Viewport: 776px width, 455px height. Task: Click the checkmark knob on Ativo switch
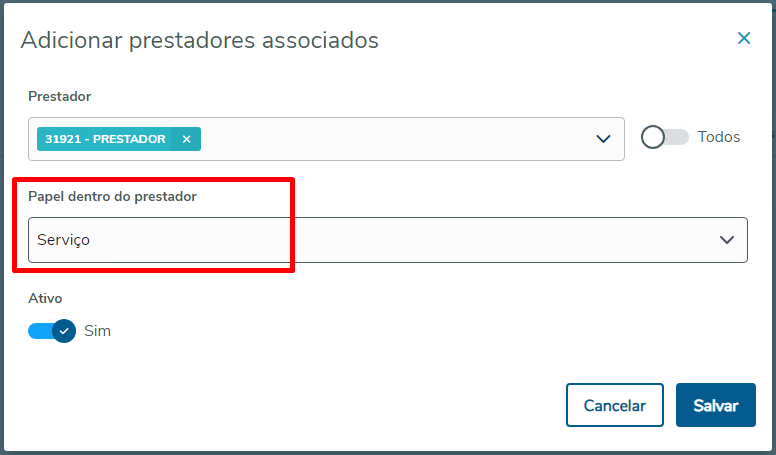click(64, 330)
